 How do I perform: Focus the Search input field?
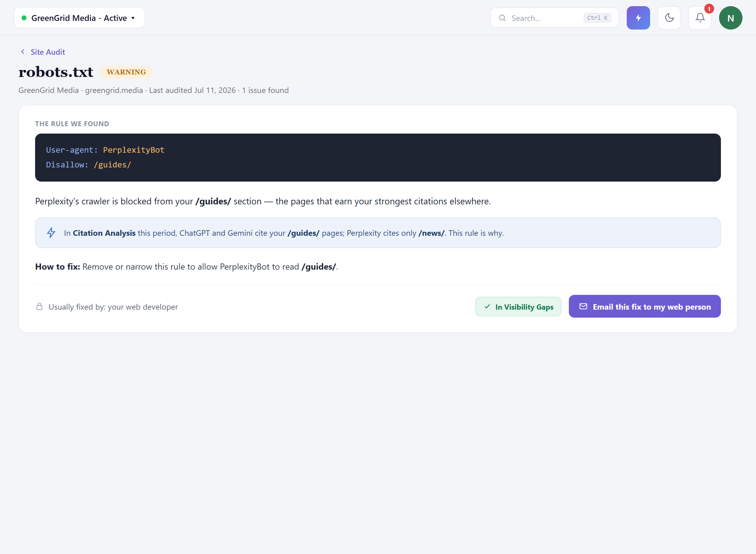point(554,18)
